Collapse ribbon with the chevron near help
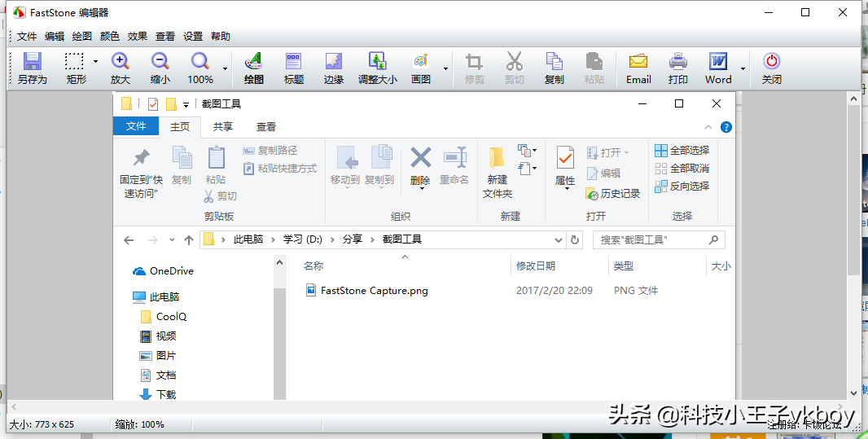This screenshot has height=439, width=868. point(708,127)
